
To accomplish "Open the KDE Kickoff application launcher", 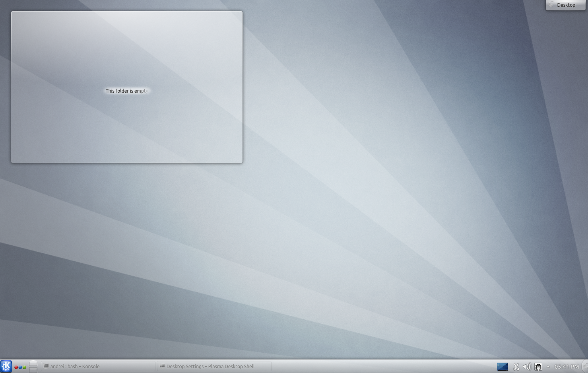I will point(6,366).
